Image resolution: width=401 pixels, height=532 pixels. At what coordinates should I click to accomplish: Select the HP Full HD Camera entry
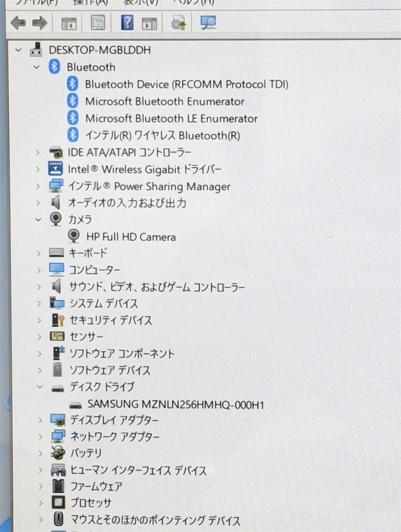[x=131, y=237]
